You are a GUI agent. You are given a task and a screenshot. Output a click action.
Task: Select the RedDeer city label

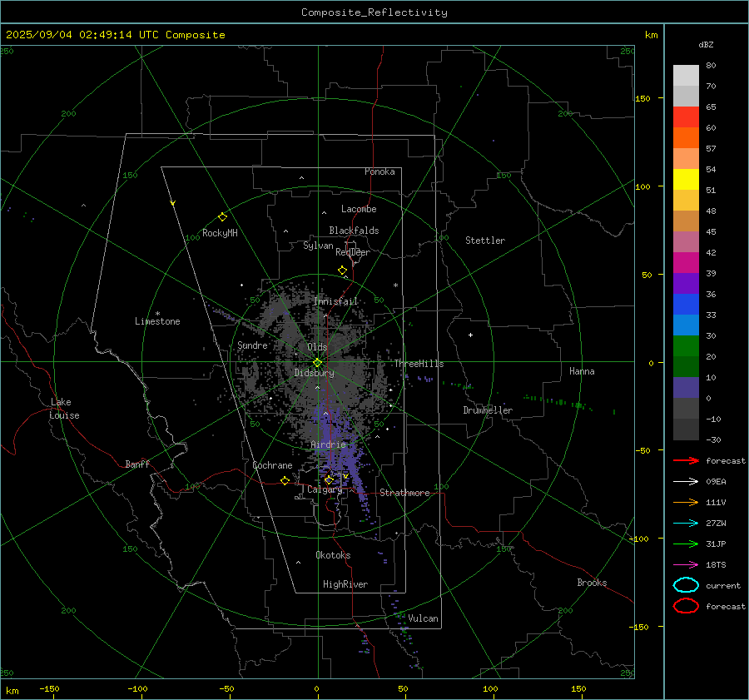click(x=353, y=252)
